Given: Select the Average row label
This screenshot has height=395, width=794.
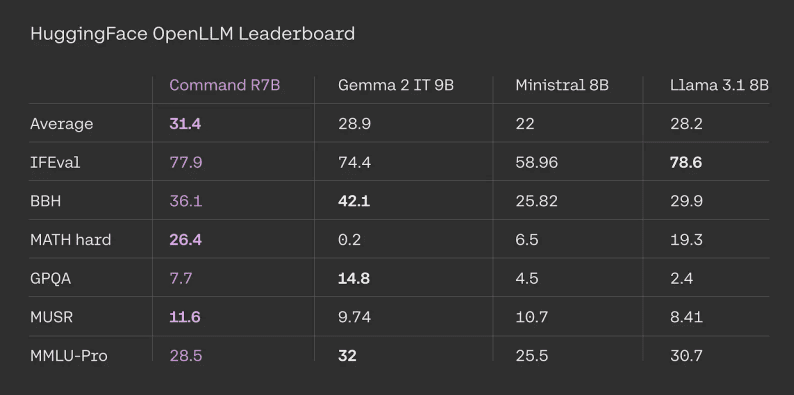Looking at the screenshot, I should 62,124.
